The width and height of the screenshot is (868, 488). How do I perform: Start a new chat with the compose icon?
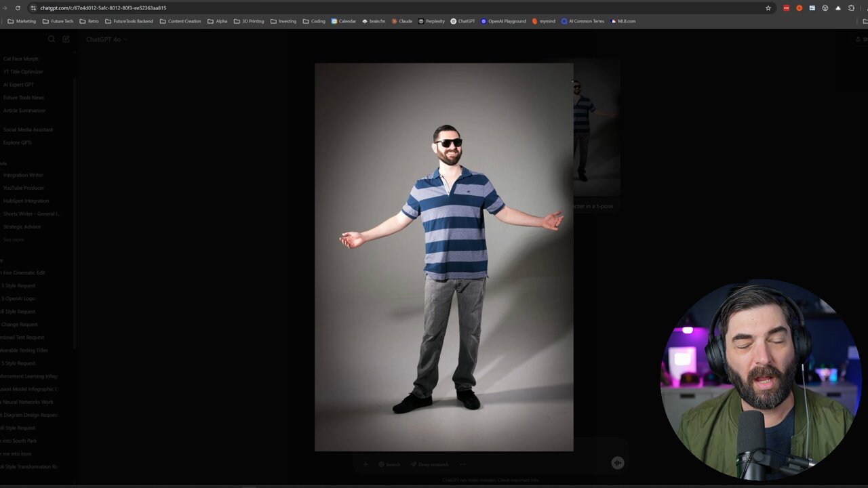tap(66, 39)
